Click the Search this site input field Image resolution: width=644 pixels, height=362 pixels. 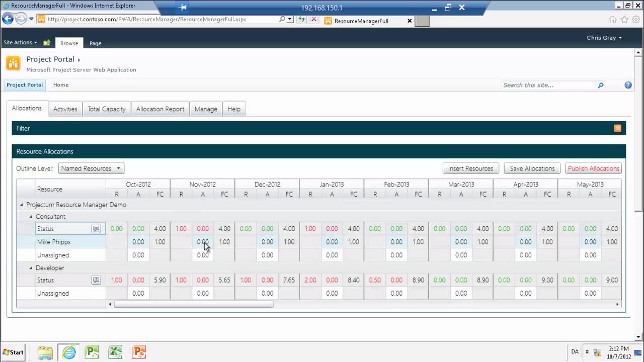[548, 85]
